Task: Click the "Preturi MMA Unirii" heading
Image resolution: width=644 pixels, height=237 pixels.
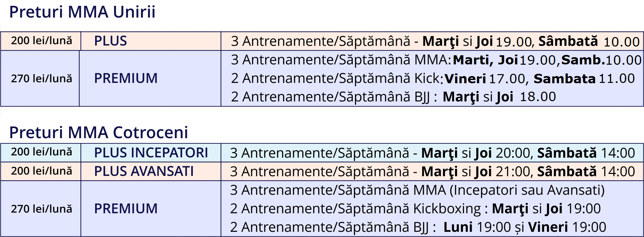Action: point(82,12)
